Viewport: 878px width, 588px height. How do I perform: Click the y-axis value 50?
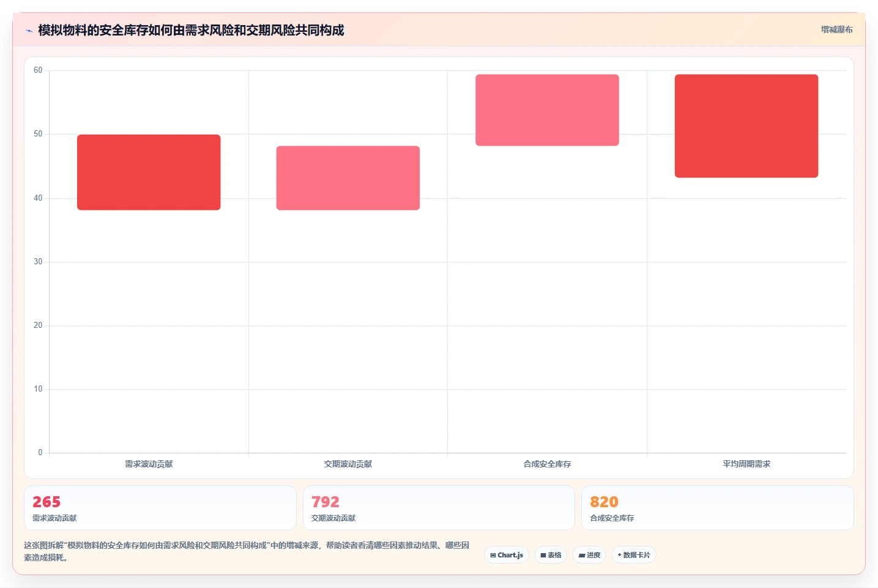point(38,134)
